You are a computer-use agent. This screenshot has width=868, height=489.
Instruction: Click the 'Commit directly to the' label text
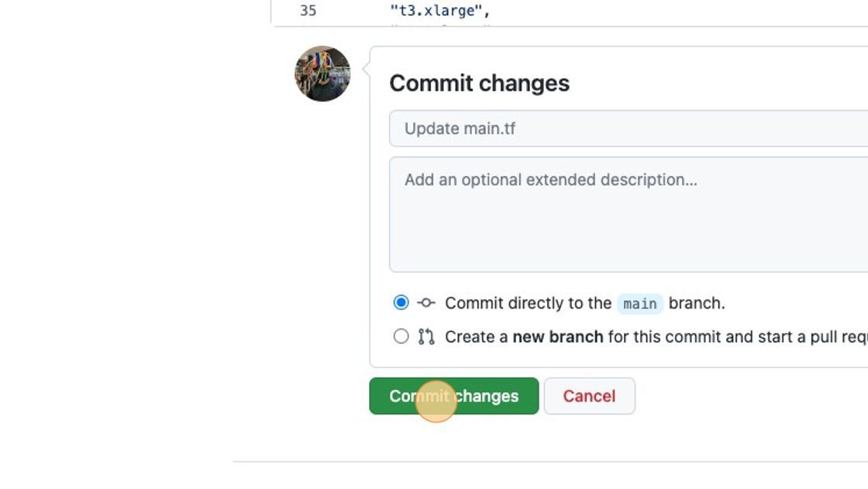click(528, 304)
